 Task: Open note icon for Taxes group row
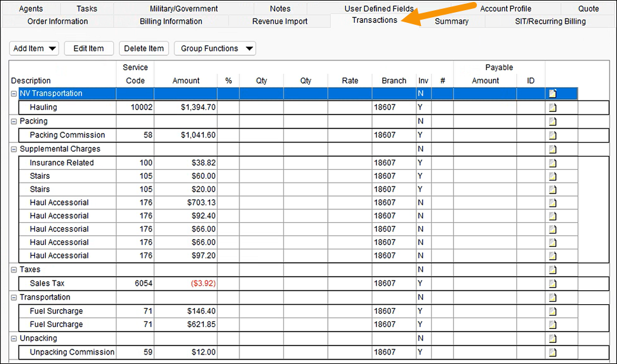553,270
